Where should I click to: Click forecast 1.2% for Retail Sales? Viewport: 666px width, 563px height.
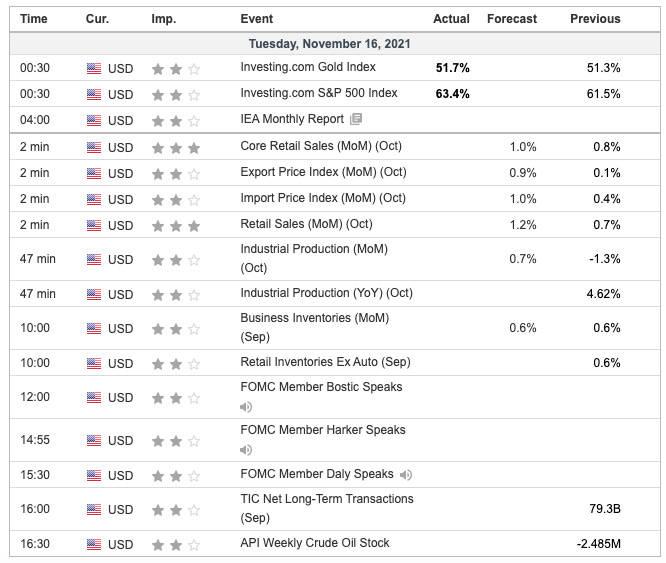pos(523,225)
